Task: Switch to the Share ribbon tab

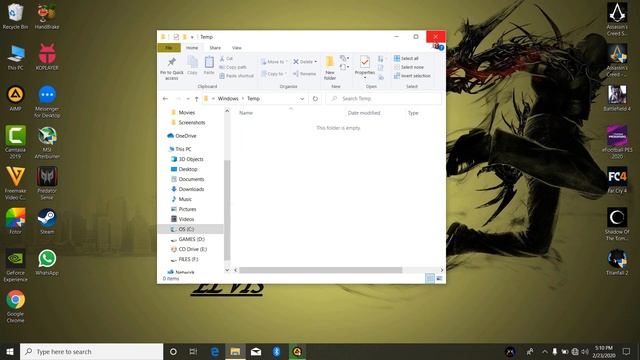Action: 215,48
